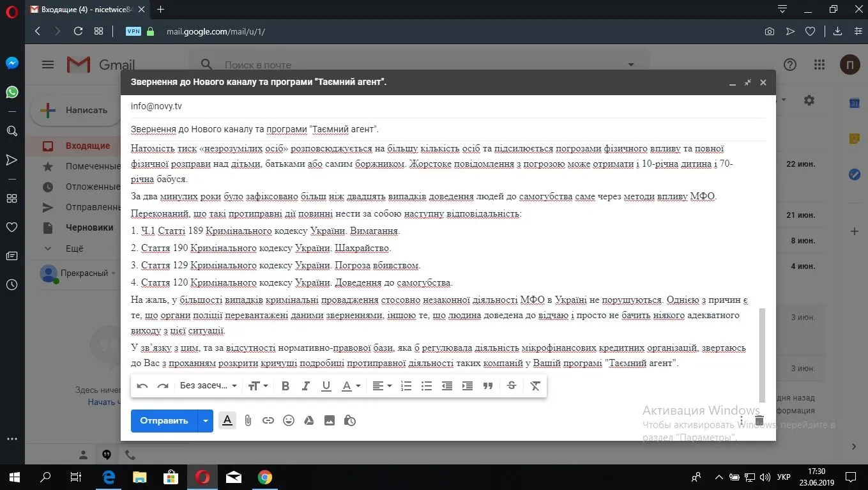Remove formatting from the selected text
868x490 pixels.
(x=535, y=386)
